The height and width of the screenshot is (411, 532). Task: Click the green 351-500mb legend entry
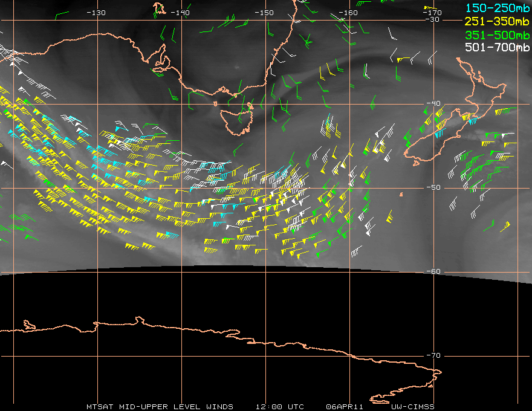497,34
